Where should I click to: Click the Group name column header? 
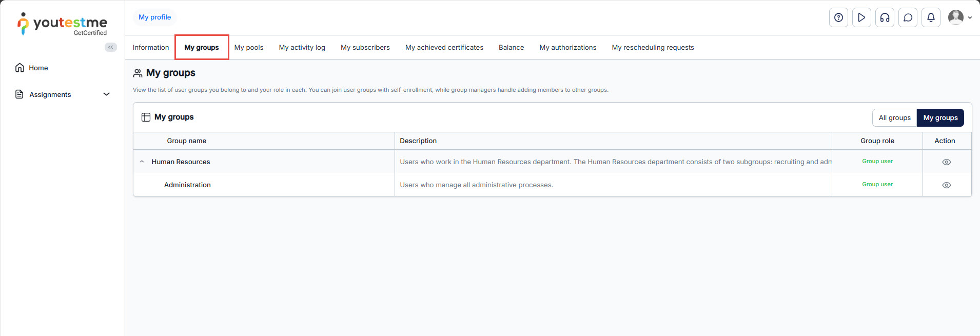pyautogui.click(x=186, y=141)
